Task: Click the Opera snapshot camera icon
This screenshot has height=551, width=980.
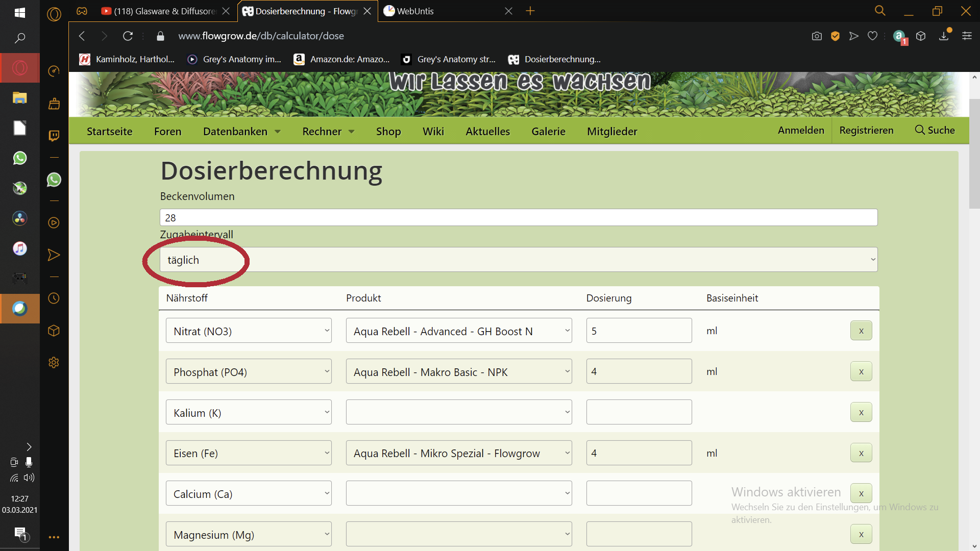Action: pyautogui.click(x=817, y=36)
